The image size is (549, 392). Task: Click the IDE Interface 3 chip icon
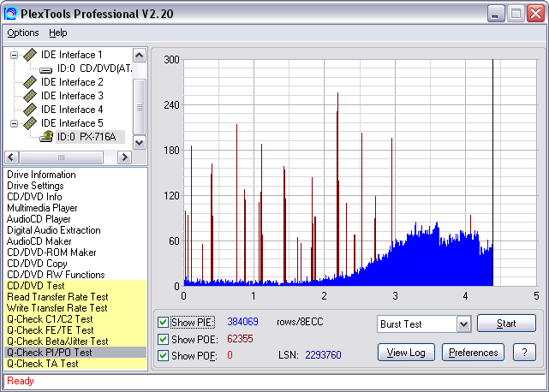(x=30, y=96)
